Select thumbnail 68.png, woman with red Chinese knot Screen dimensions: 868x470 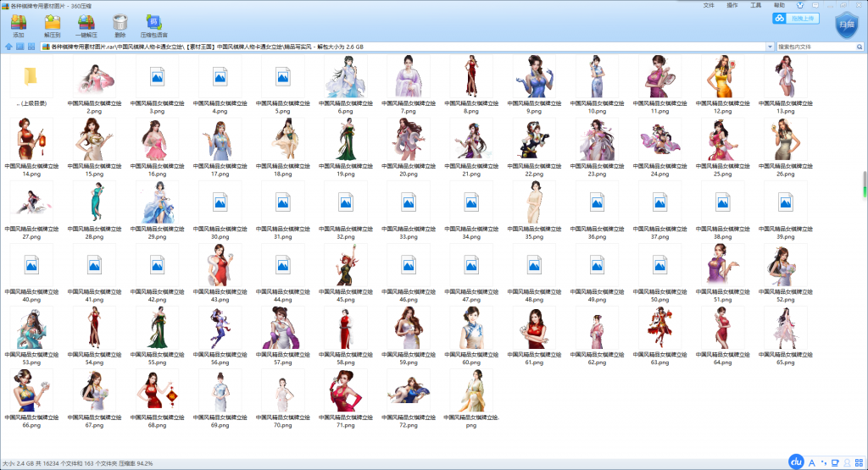coord(157,391)
